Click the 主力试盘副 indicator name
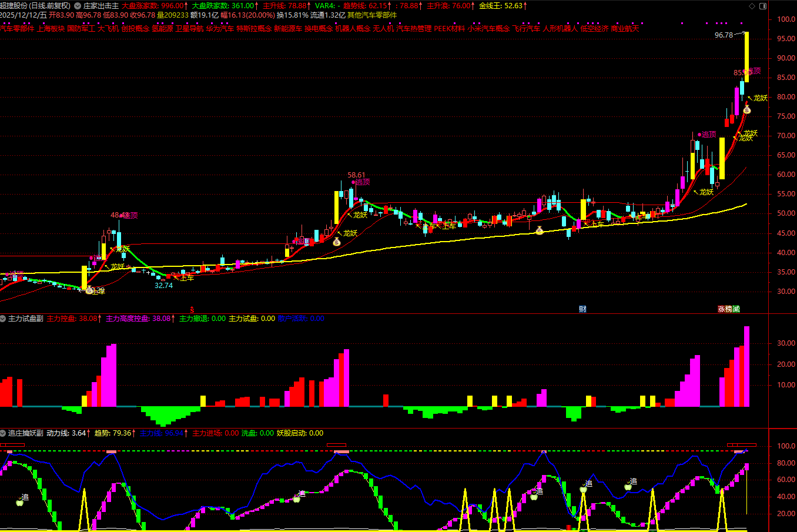Image resolution: width=797 pixels, height=532 pixels. tap(26, 319)
